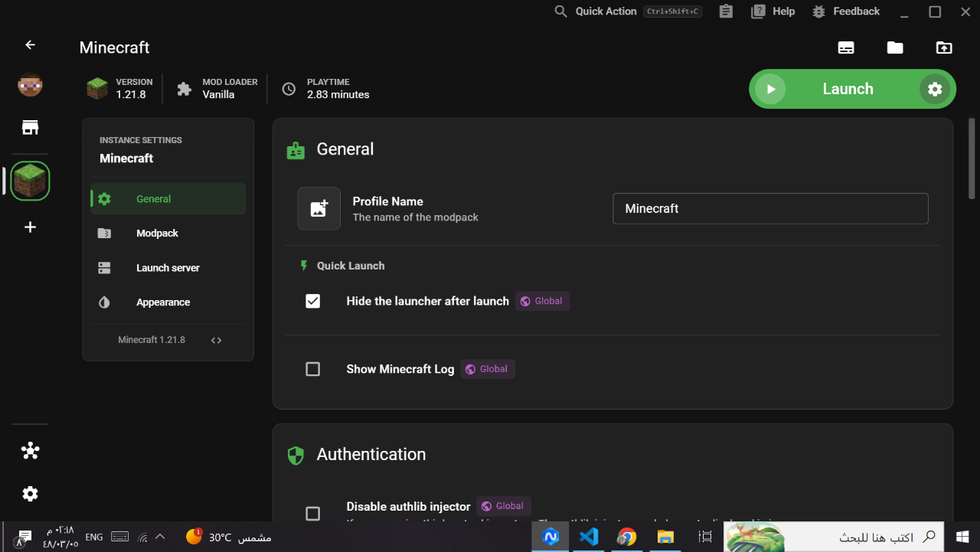
Task: Open the Appearance settings tab
Action: (168, 302)
